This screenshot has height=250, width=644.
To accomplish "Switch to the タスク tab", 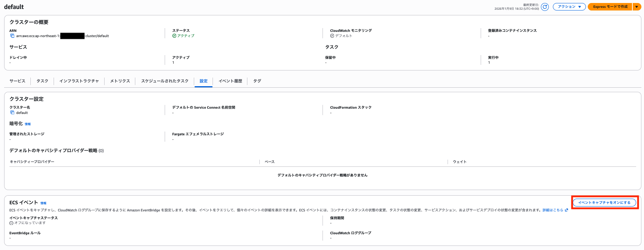I will [42, 81].
